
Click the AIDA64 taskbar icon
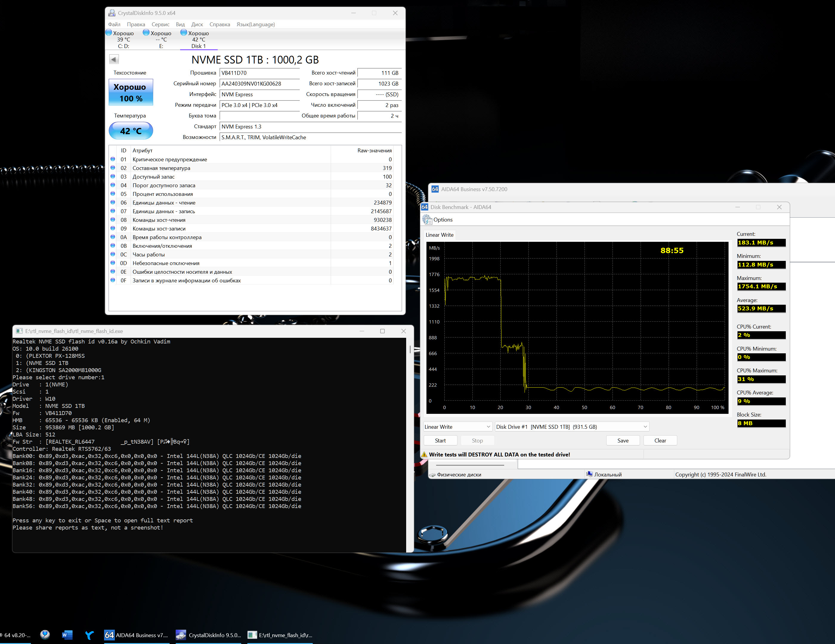tap(109, 635)
